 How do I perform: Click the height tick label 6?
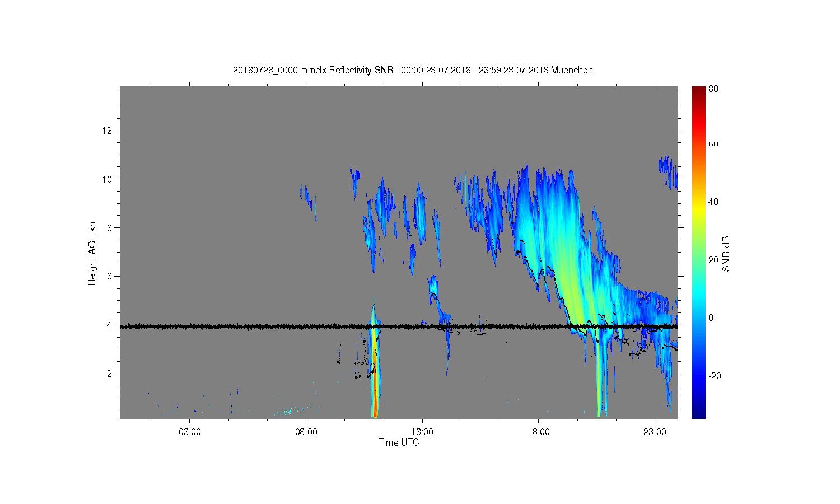tap(110, 277)
